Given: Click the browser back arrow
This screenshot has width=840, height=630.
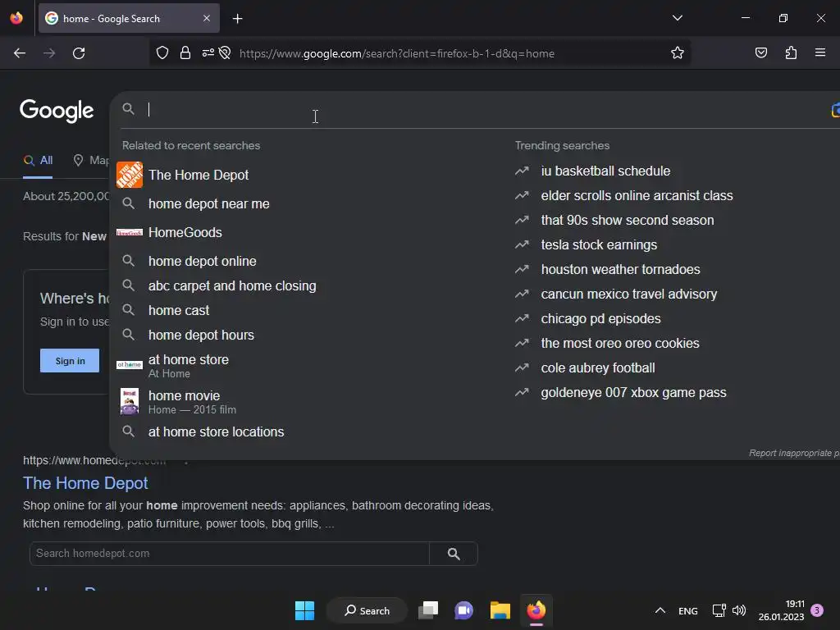Looking at the screenshot, I should tap(20, 53).
